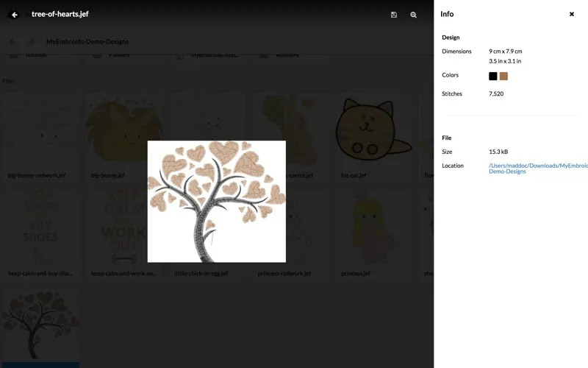
Task: Click the 9 cm x 7.9 cm dimensions value
Action: [505, 52]
